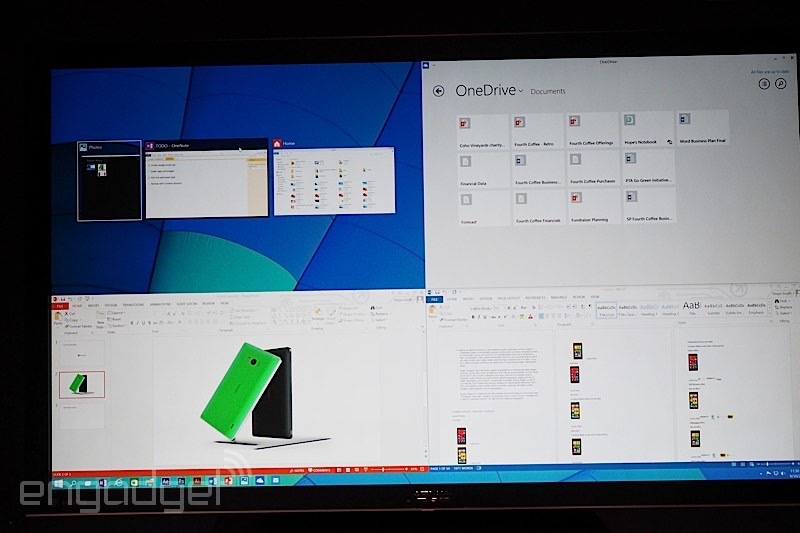Select the Photos window in task switcher
This screenshot has width=800, height=533.
tap(109, 181)
